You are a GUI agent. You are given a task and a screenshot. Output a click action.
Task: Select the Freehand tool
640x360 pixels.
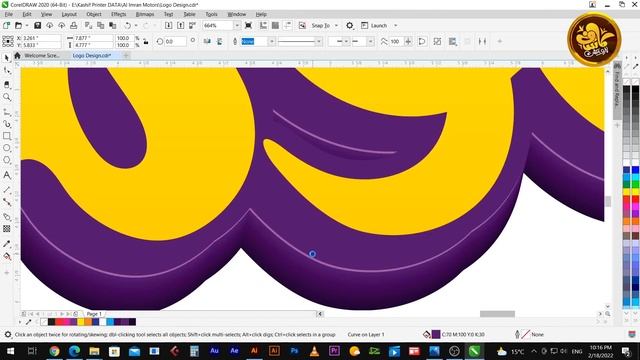tap(7, 112)
